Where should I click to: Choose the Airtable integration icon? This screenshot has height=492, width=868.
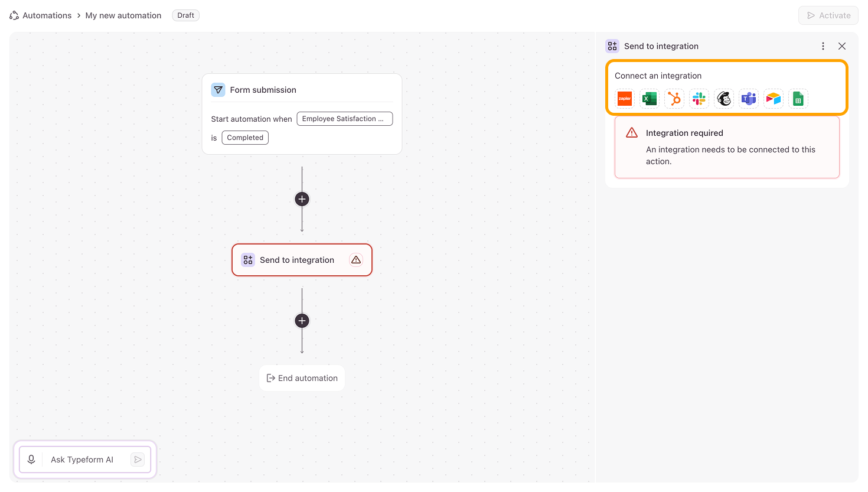click(774, 99)
